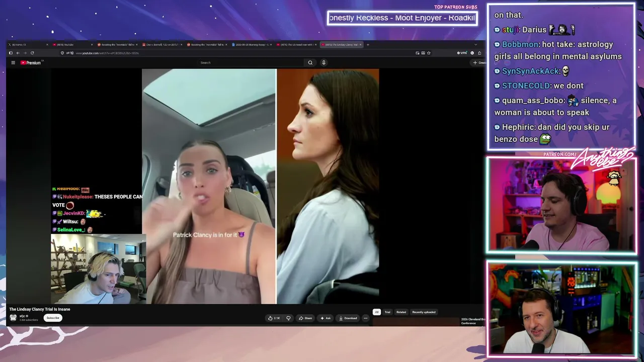Switch to the 'Home / X' tab
Viewport: 644px width, 362px height.
point(28,45)
